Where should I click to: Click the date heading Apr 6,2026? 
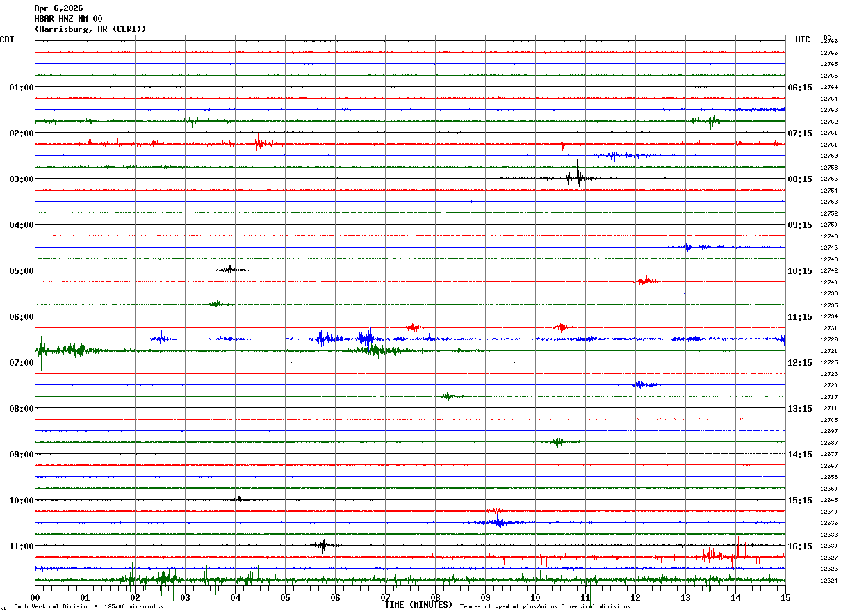[58, 8]
